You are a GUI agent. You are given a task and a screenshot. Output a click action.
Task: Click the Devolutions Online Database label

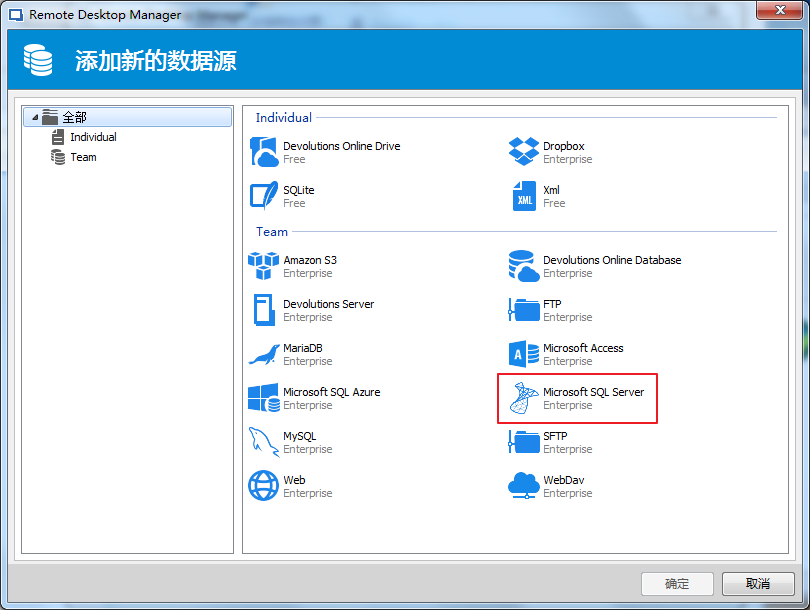612,260
